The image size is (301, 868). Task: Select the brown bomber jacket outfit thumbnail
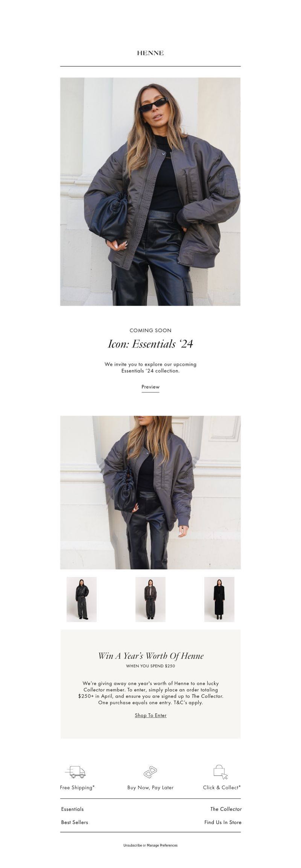(x=150, y=599)
